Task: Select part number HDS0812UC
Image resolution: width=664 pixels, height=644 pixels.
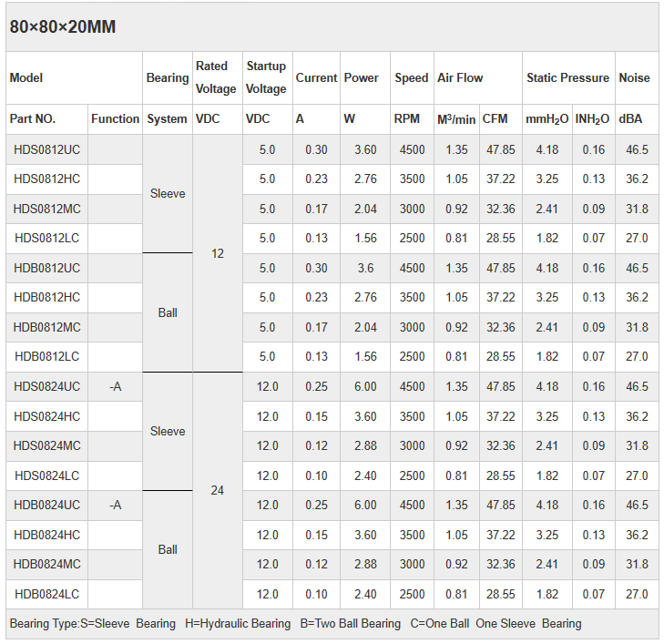Action: (x=47, y=149)
